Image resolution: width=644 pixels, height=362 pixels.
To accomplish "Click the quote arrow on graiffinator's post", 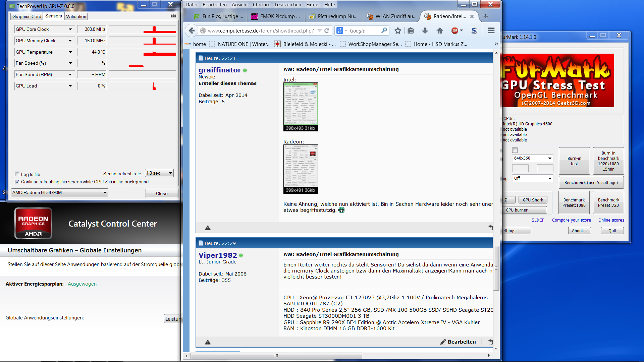I will [490, 227].
